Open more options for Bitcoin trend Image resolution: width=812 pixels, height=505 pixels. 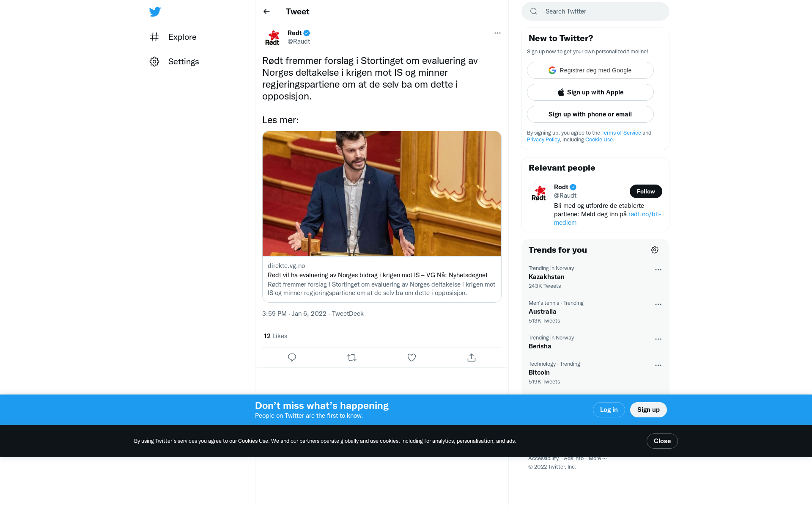658,365
